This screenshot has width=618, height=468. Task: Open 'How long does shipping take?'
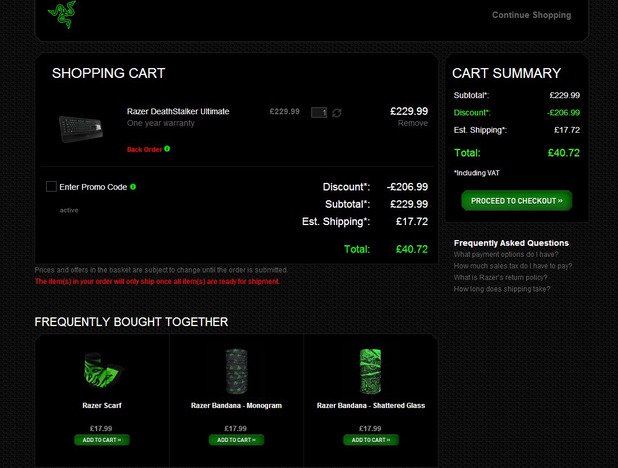click(501, 289)
